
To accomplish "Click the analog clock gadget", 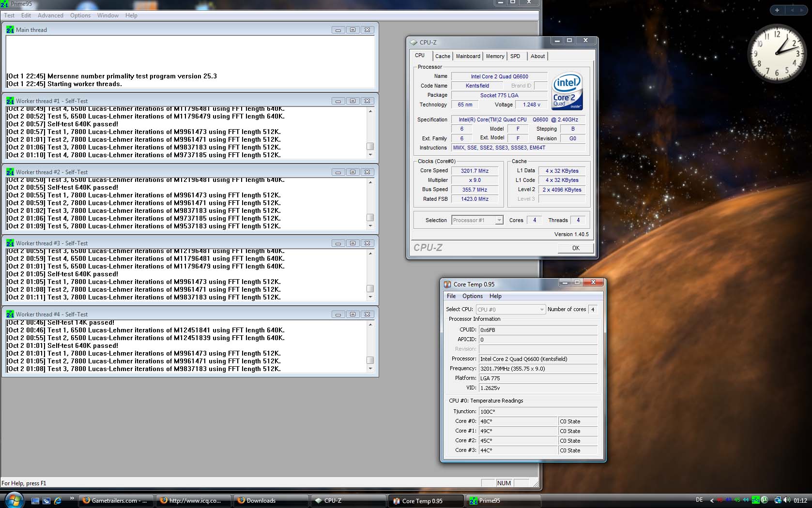I will pos(776,54).
